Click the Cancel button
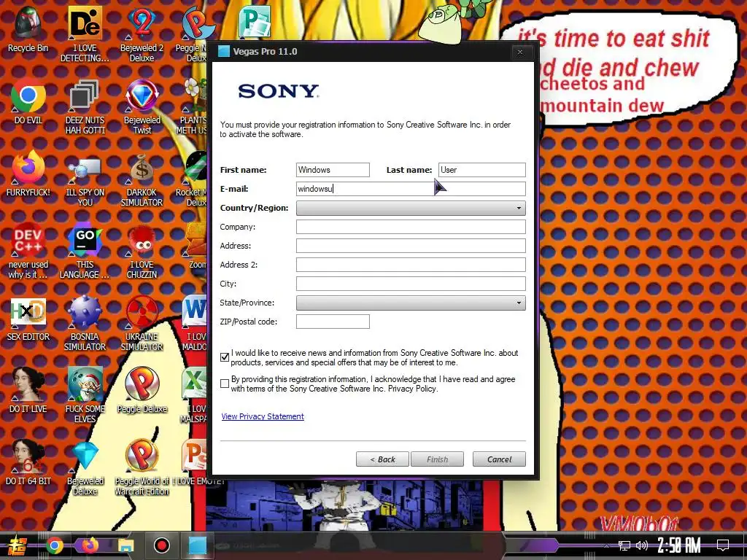This screenshot has height=560, width=747. pyautogui.click(x=499, y=459)
